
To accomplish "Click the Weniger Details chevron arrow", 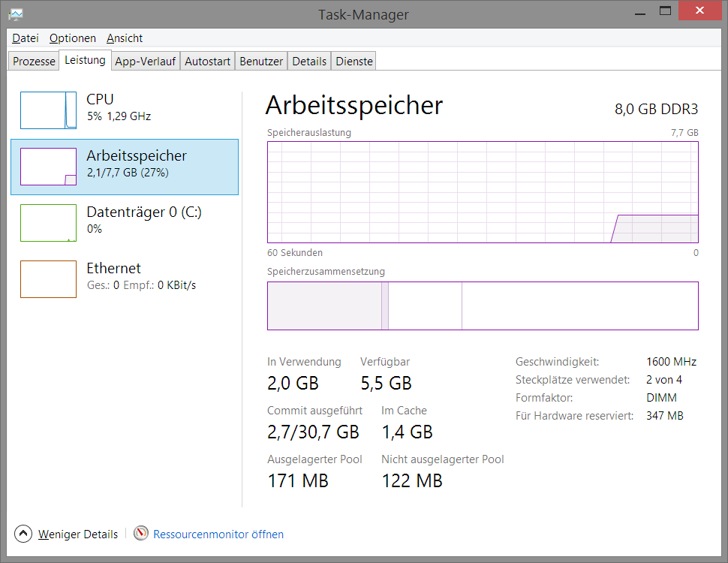I will (24, 534).
